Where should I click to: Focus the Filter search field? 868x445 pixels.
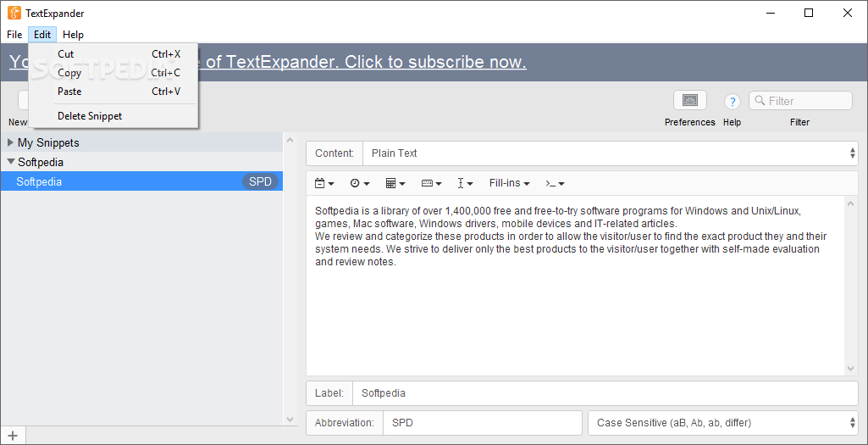click(800, 100)
